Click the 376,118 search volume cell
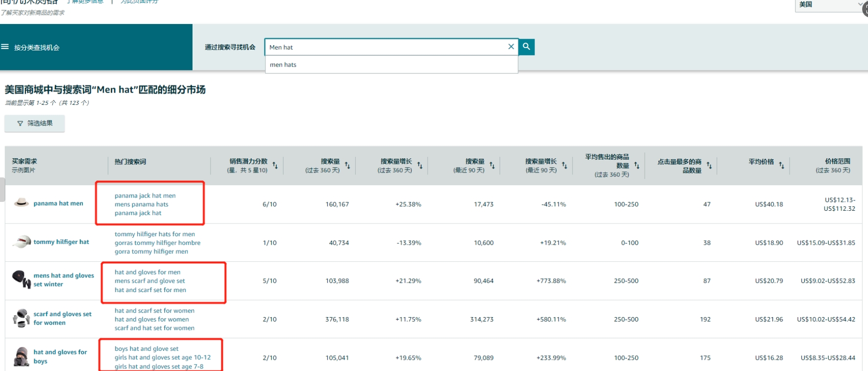This screenshot has height=371, width=868. (337, 320)
